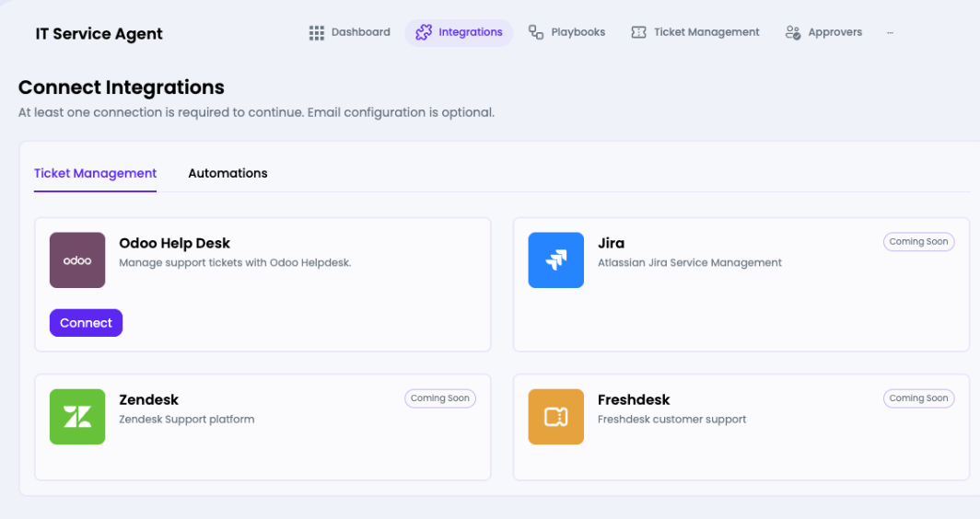Click 'Zendesk Support platform' description
980x519 pixels.
pos(186,420)
